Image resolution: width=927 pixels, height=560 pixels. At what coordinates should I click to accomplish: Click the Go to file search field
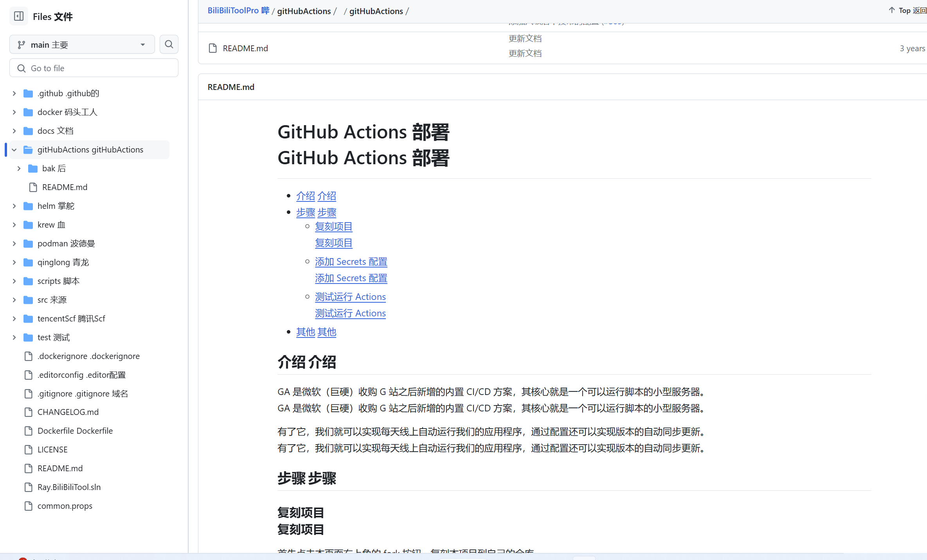94,68
